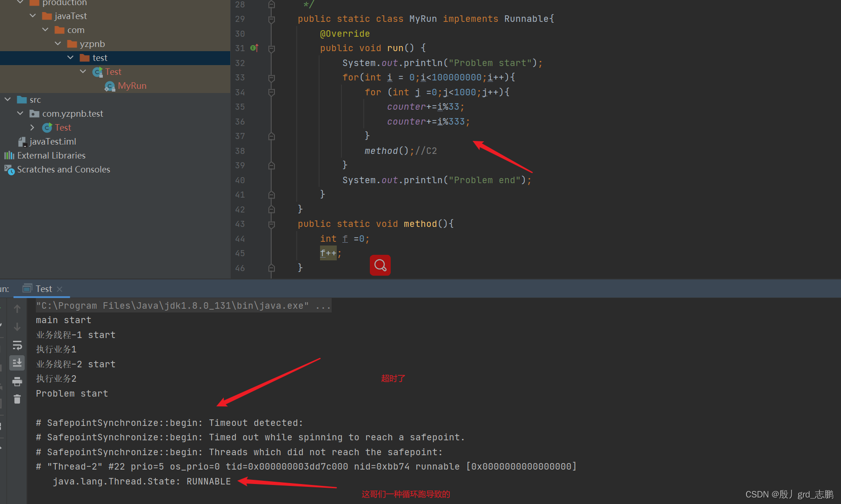
Task: Click the 'Timeout detected' safepoint message
Action: click(x=169, y=423)
